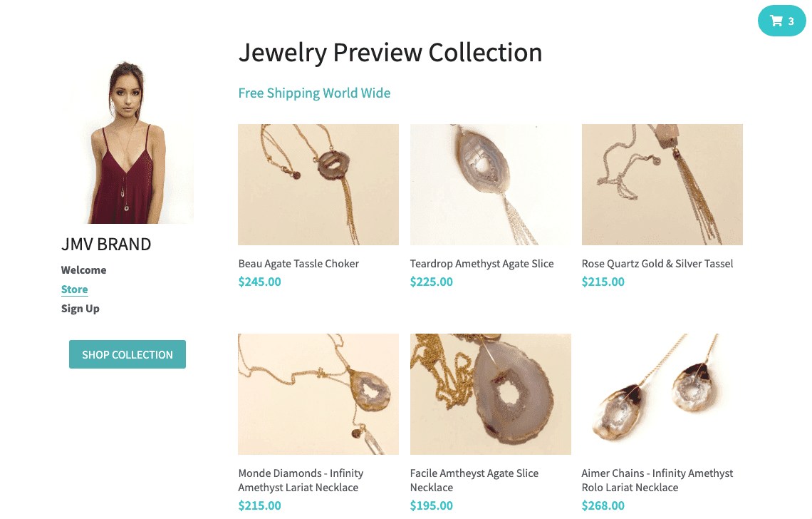Click the Beau Agate Tassle Choker title
This screenshot has height=519, width=812.
click(299, 264)
